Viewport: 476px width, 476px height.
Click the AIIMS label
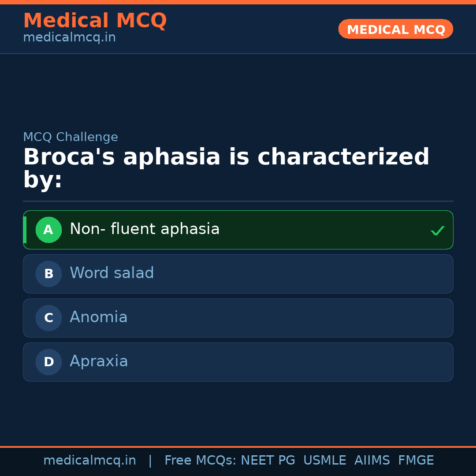372,460
